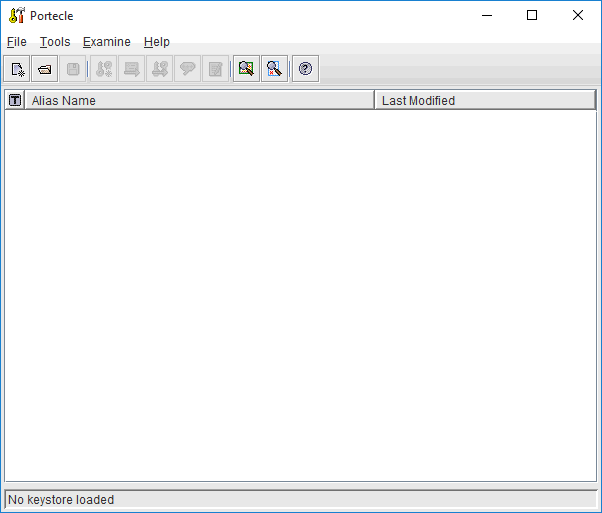Screen dimensions: 602x513
Task: Open the Help menu
Action: (x=156, y=42)
